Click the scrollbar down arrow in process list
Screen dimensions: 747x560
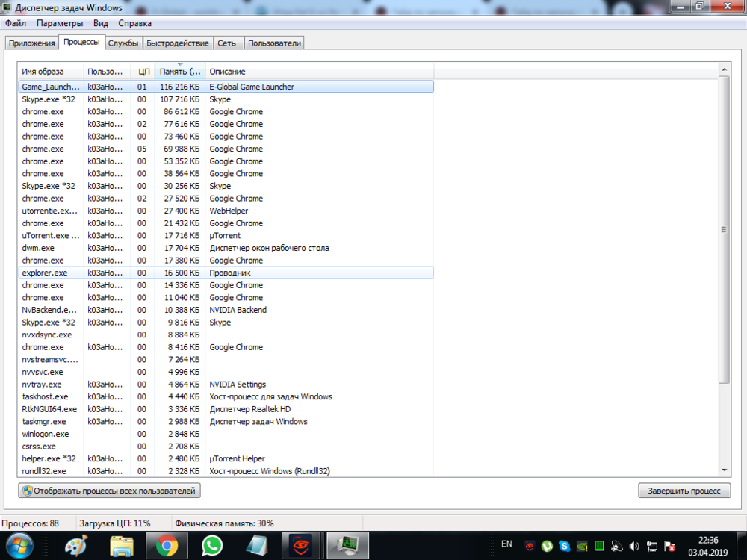tap(724, 470)
